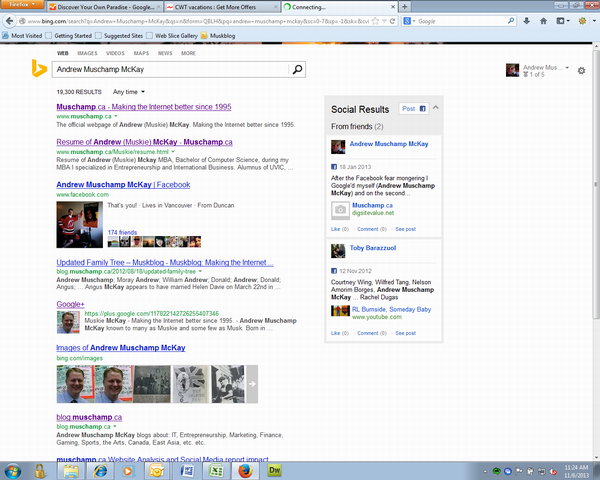
Task: Open the Any time filter dropdown
Action: [x=129, y=92]
